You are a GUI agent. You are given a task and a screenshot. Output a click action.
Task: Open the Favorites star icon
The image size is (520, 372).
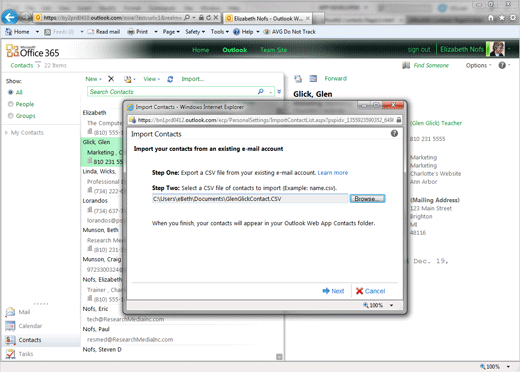pyautogui.click(x=502, y=18)
